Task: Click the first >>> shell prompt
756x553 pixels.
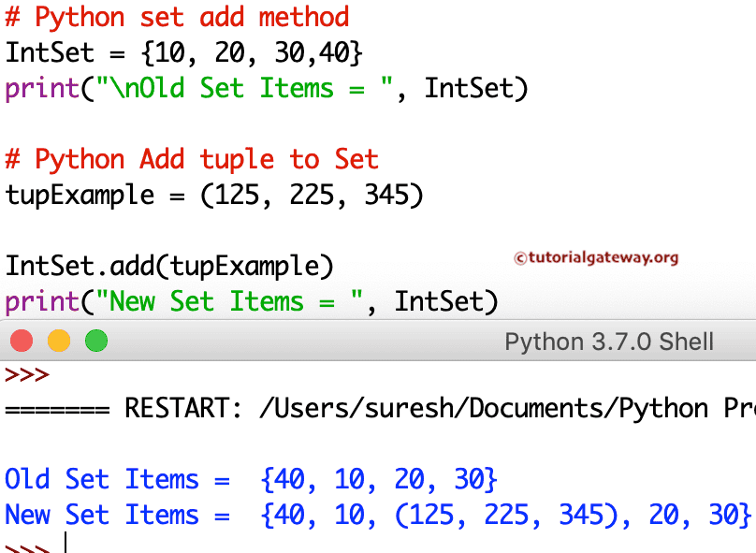Action: point(22,374)
